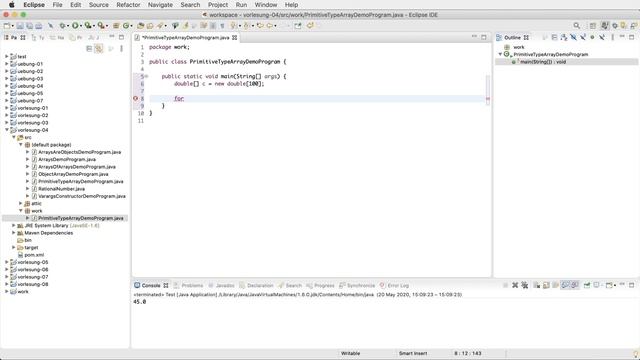This screenshot has height=360, width=640.
Task: Switch to the Problems tab
Action: click(189, 285)
